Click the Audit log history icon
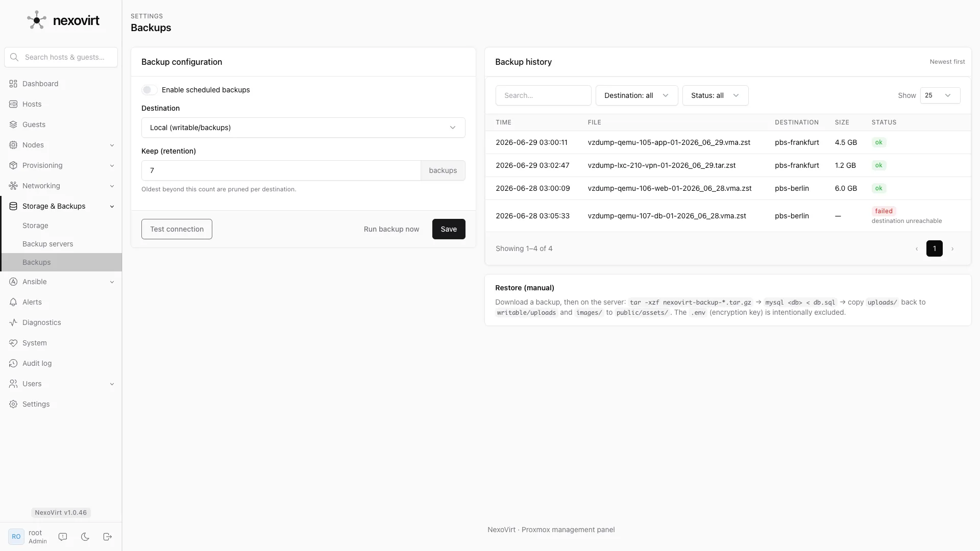The image size is (980, 551). pyautogui.click(x=13, y=363)
